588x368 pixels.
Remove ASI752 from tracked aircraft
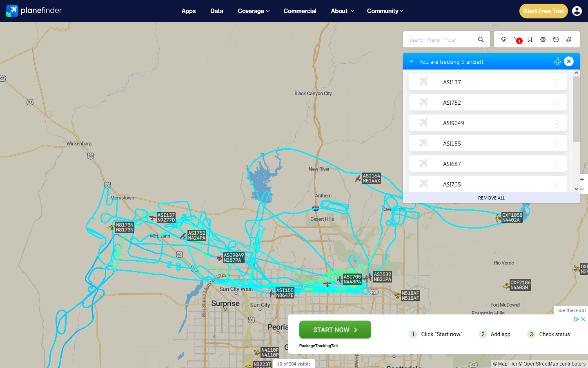point(556,103)
